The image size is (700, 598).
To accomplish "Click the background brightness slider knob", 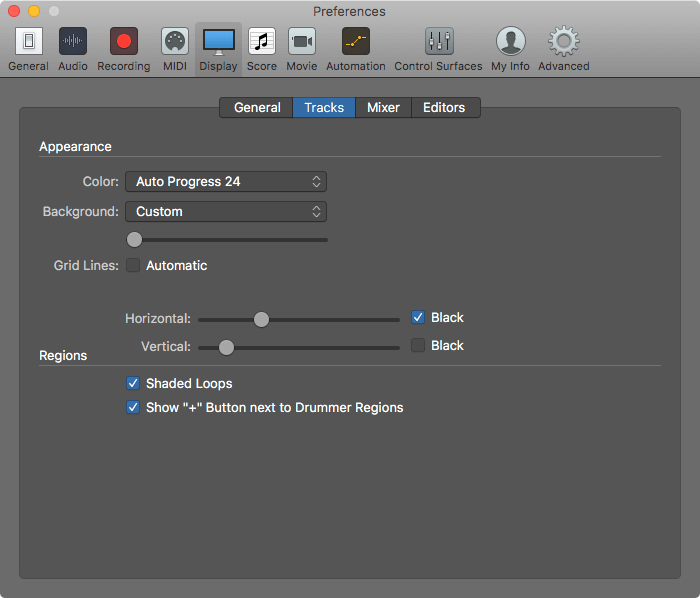I will tap(134, 240).
